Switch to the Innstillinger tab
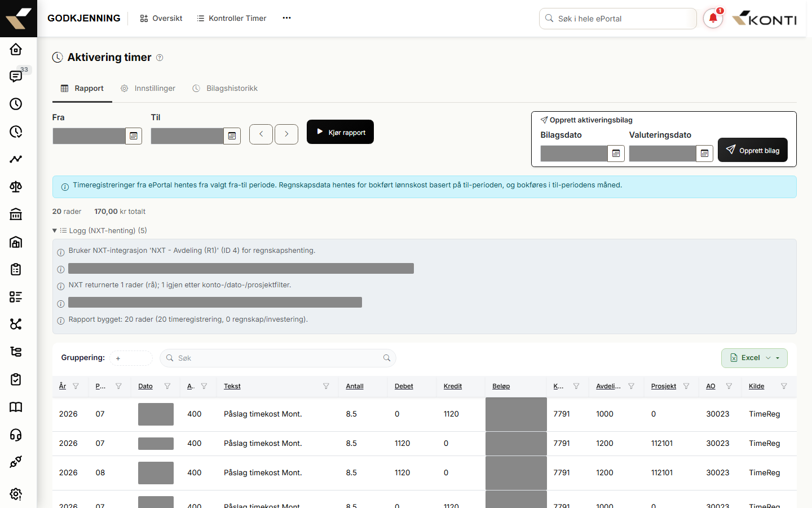812x508 pixels. 148,89
